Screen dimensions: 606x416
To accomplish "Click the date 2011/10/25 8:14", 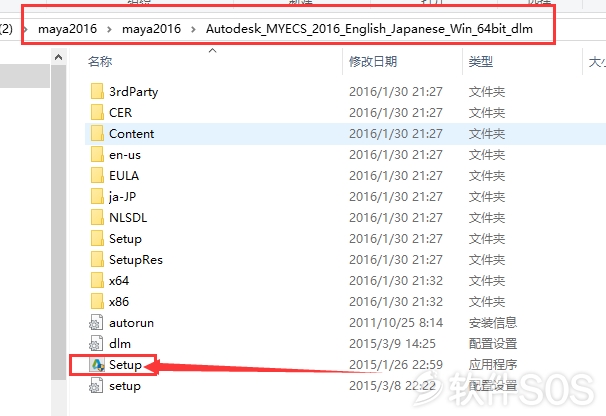I will click(x=396, y=322).
